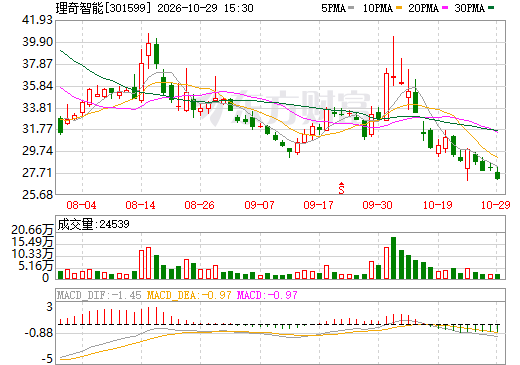This screenshot has width=520, height=365.
Task: Click the 5PMA gray legend swatch
Action: coord(351,8)
